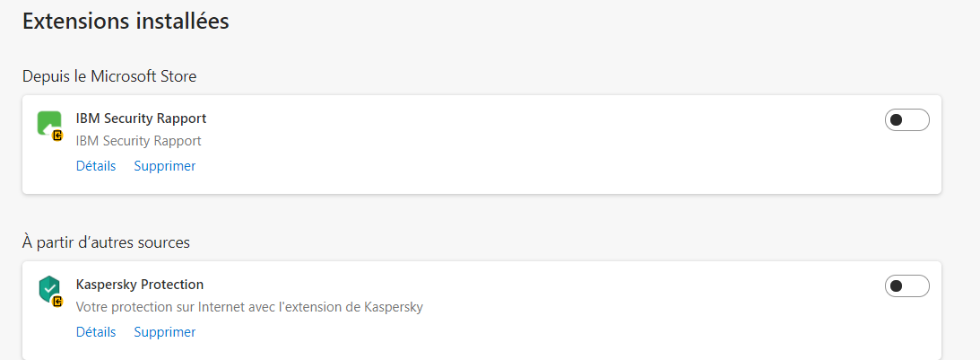Screen dimensions: 980x360
Task: Click the bold IBM Security Rapport title
Action: click(141, 119)
